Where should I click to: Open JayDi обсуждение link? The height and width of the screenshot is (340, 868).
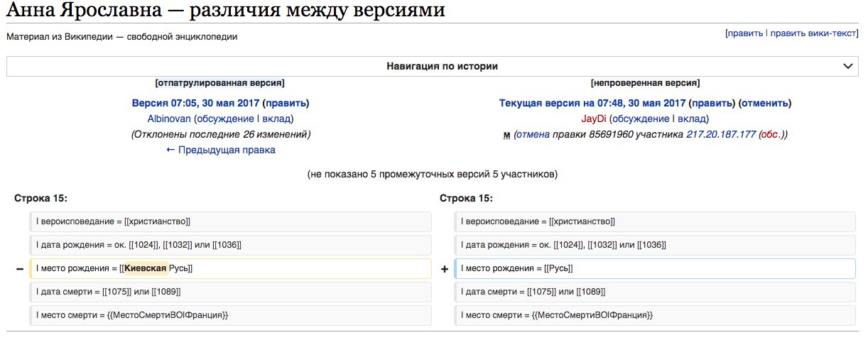[x=640, y=119]
